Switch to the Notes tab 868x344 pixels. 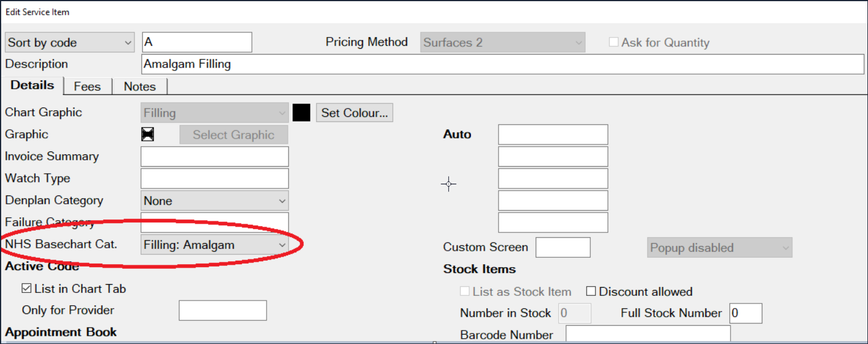point(139,86)
